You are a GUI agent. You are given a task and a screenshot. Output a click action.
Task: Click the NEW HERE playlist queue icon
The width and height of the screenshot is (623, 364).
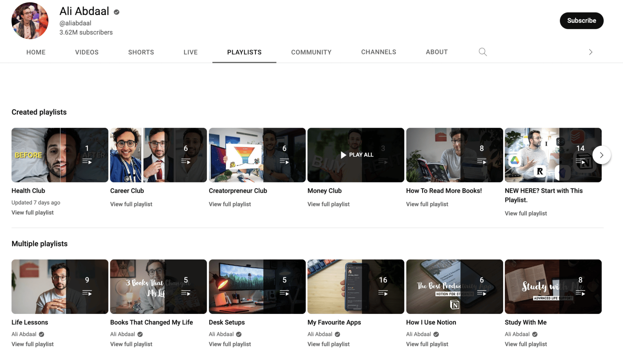pyautogui.click(x=580, y=161)
